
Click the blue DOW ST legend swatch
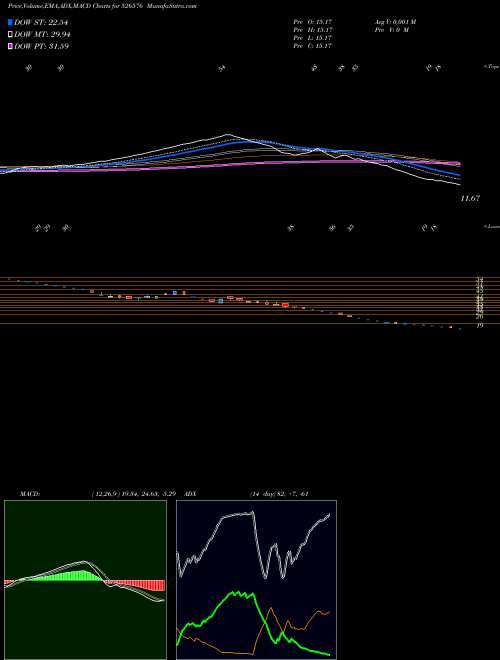pos(11,22)
